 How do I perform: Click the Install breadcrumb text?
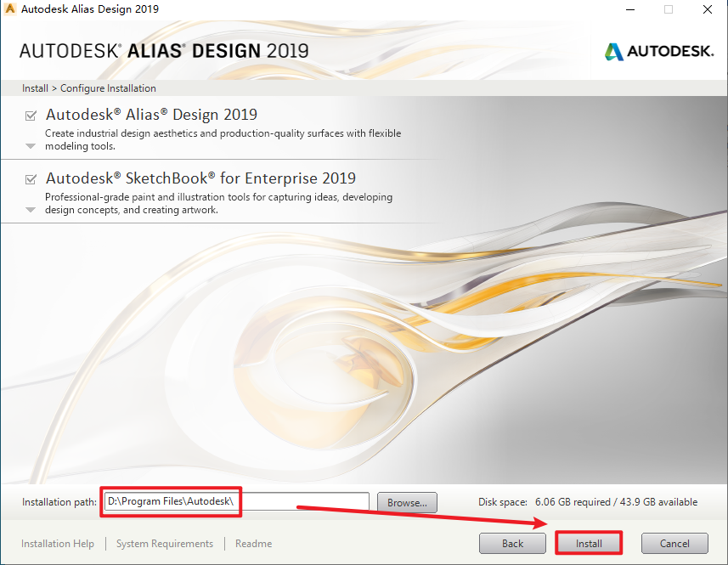point(35,88)
